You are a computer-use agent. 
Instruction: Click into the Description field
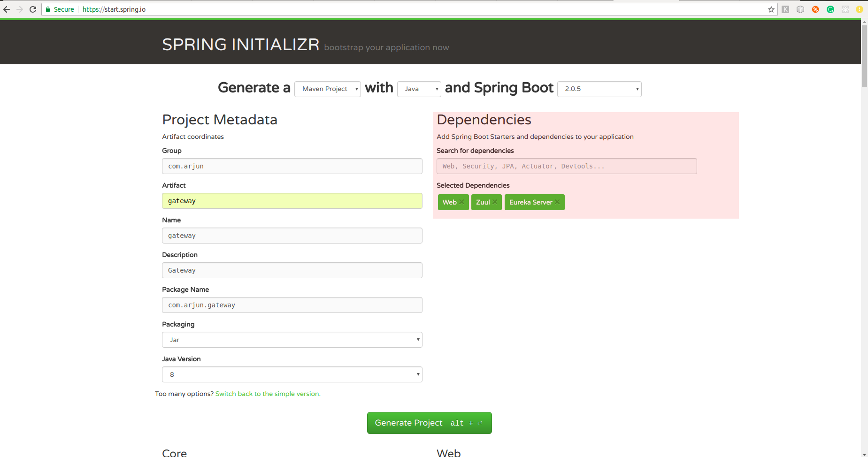coord(292,270)
